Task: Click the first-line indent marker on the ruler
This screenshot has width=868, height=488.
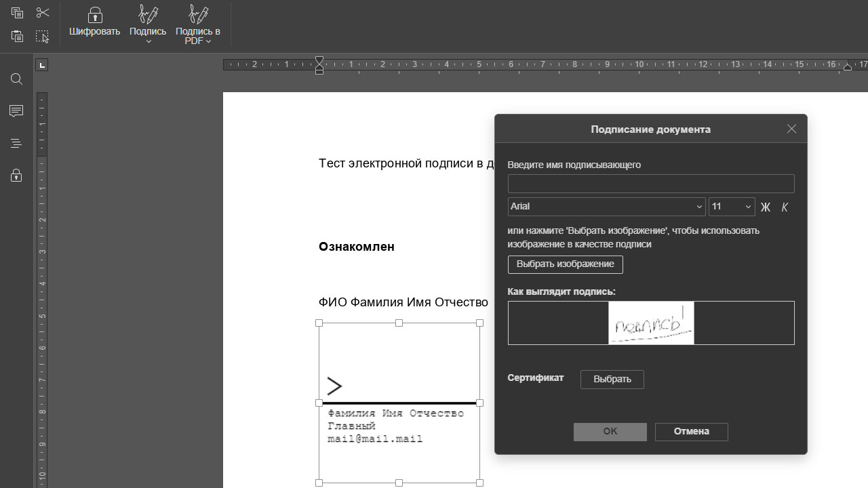Action: (319, 60)
